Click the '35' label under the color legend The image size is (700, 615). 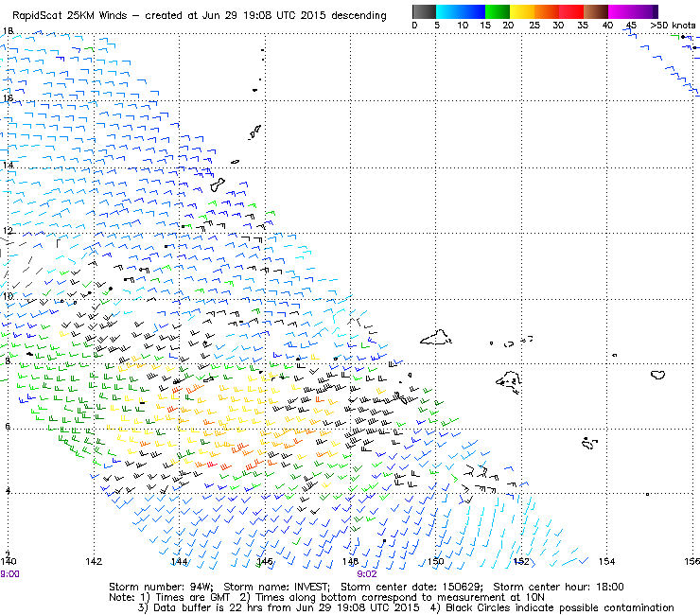pos(583,26)
